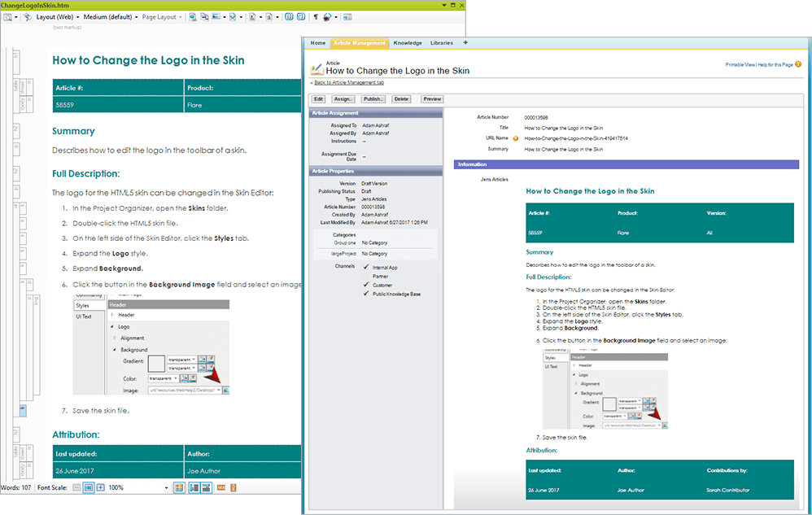The image size is (812, 515).
Task: Click the Delete button
Action: tap(401, 99)
